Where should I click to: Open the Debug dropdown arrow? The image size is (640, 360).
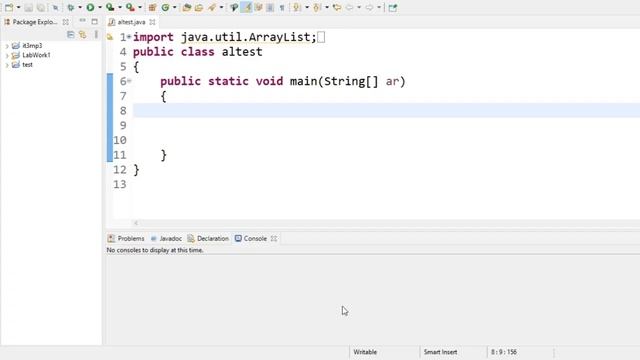(x=80, y=7)
